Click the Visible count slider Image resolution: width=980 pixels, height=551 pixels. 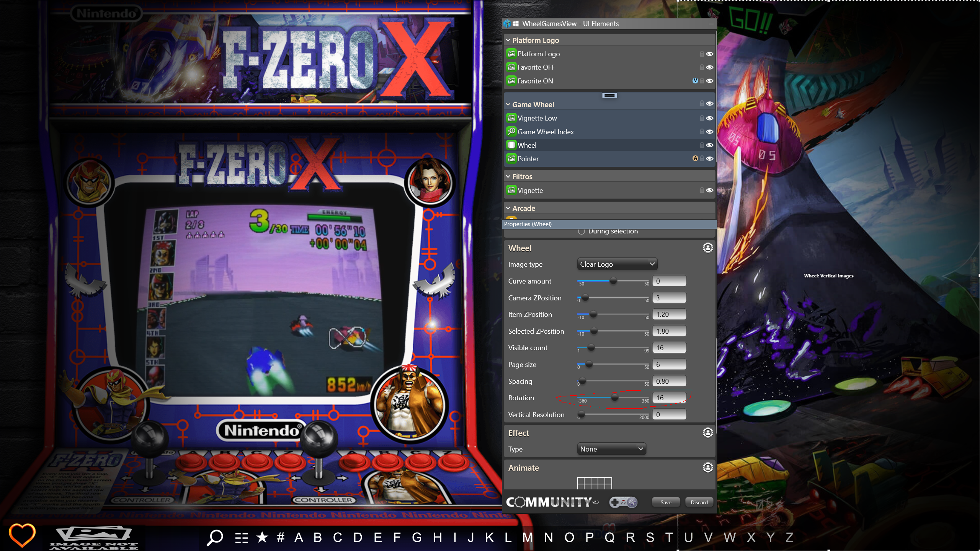click(613, 347)
